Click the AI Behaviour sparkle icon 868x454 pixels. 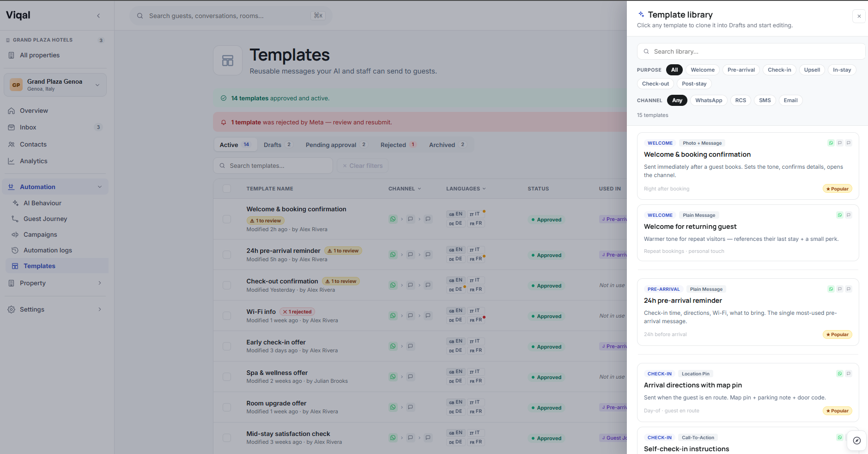click(x=15, y=203)
